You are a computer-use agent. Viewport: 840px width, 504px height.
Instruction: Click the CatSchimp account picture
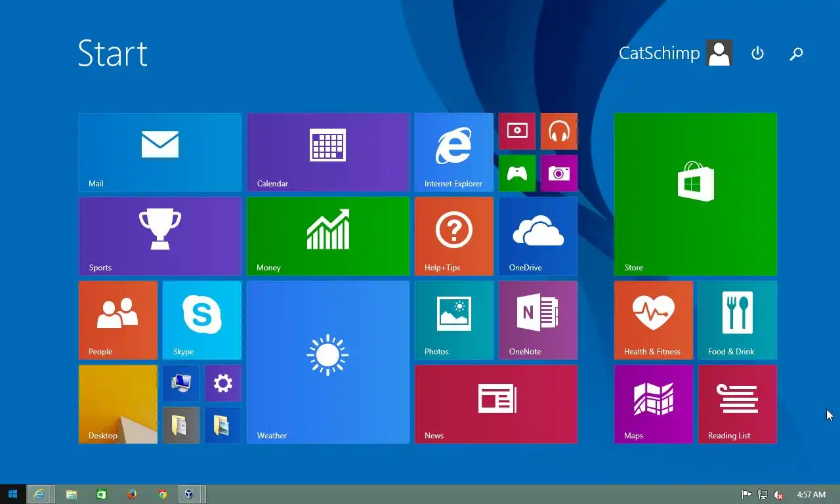coord(719,53)
